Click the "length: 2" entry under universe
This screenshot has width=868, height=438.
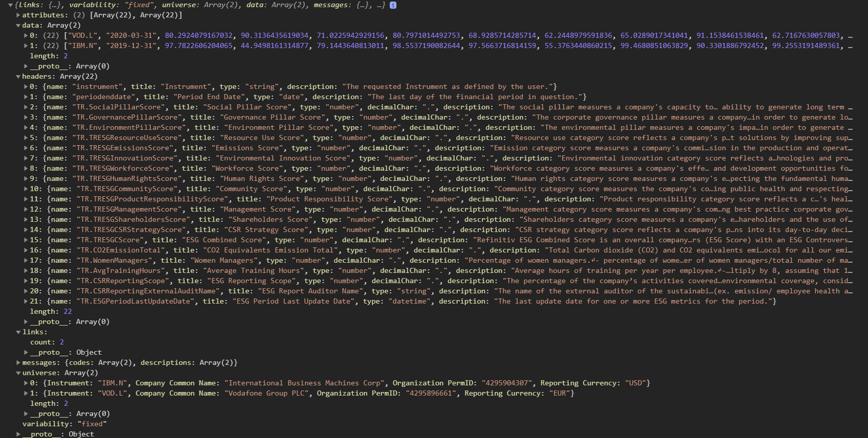[x=49, y=404]
